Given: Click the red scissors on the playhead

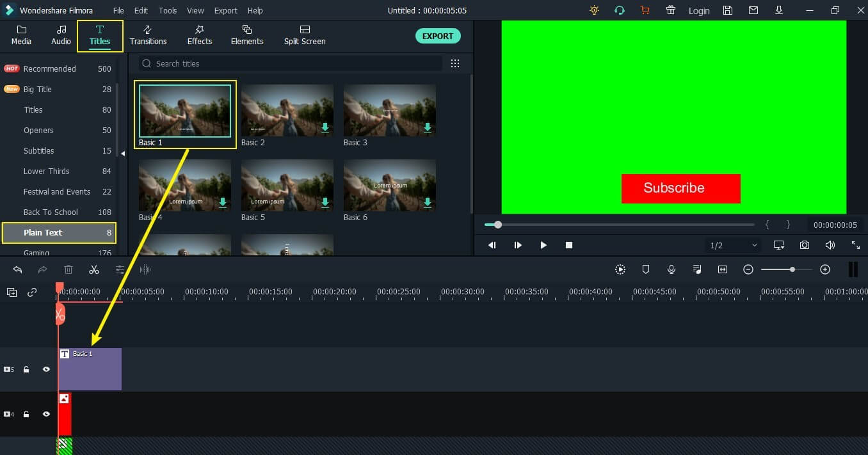Looking at the screenshot, I should pyautogui.click(x=60, y=314).
